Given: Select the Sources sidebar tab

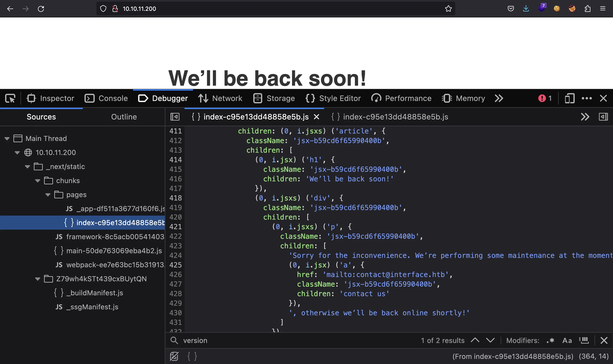Looking at the screenshot, I should pyautogui.click(x=41, y=117).
